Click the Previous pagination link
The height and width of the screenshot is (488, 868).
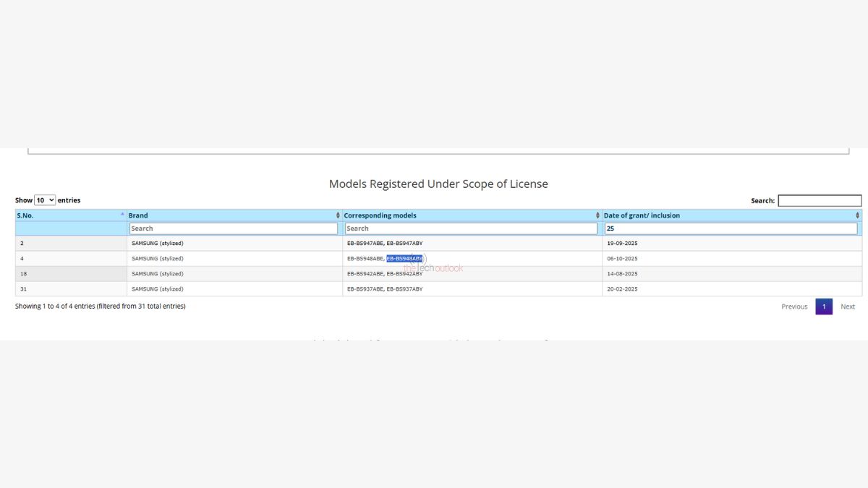point(793,307)
